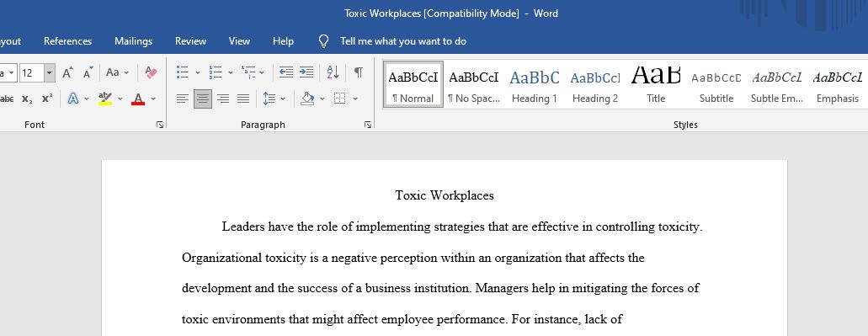This screenshot has width=868, height=336.
Task: Apply superscript formatting
Action: coord(48,99)
